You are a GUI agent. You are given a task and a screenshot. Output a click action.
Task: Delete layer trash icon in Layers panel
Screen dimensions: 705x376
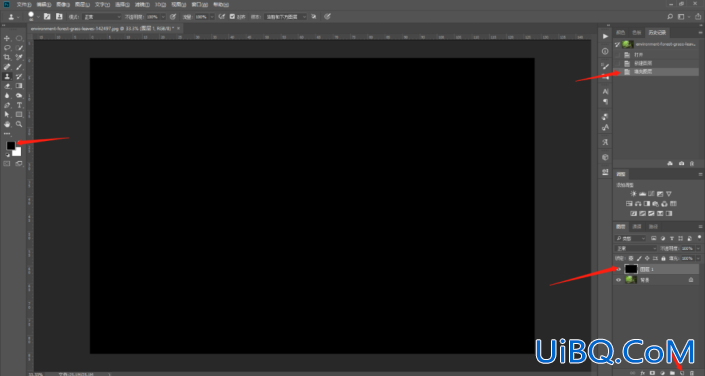[x=692, y=373]
